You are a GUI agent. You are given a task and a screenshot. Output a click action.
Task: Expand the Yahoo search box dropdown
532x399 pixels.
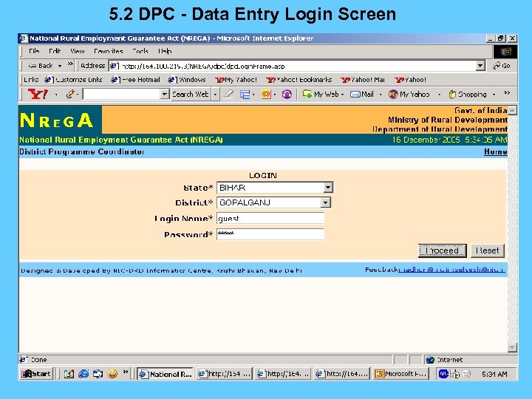165,94
